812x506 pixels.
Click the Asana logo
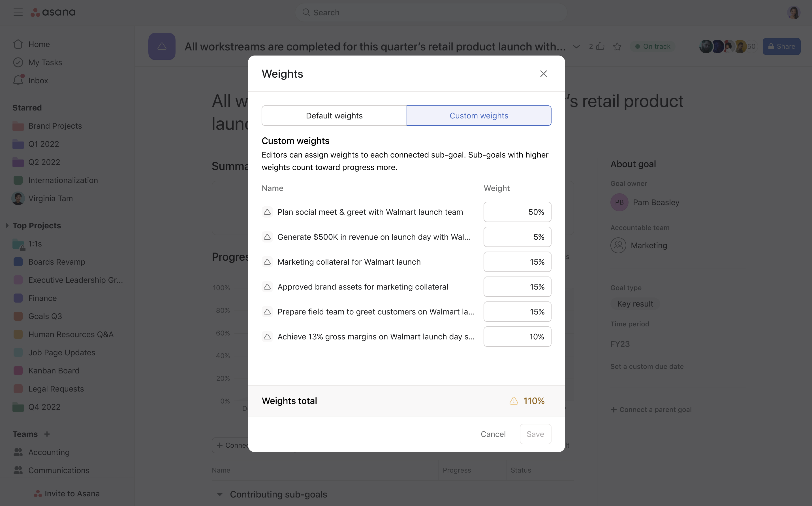pos(53,12)
